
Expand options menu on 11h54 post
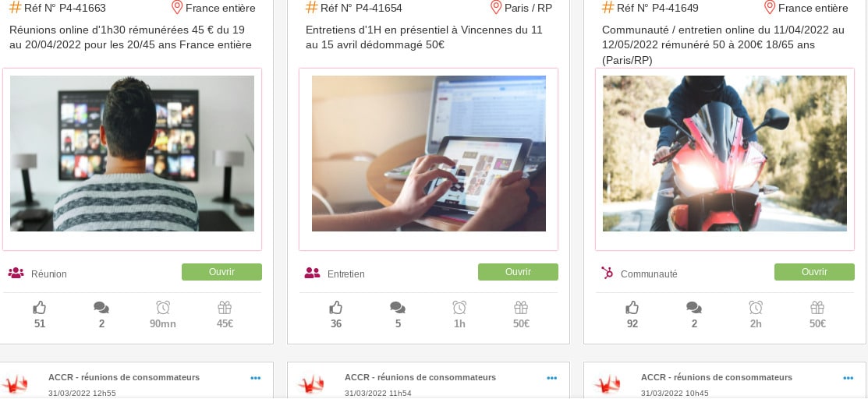[x=552, y=378]
